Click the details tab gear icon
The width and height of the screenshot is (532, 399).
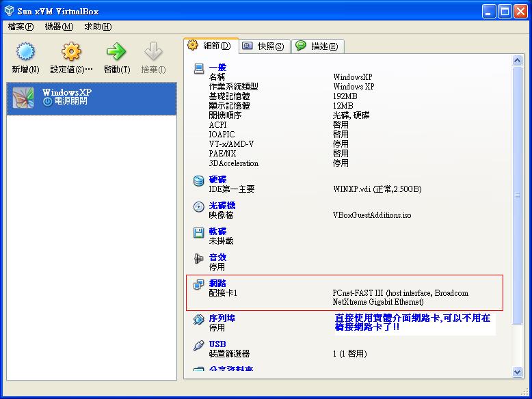193,45
